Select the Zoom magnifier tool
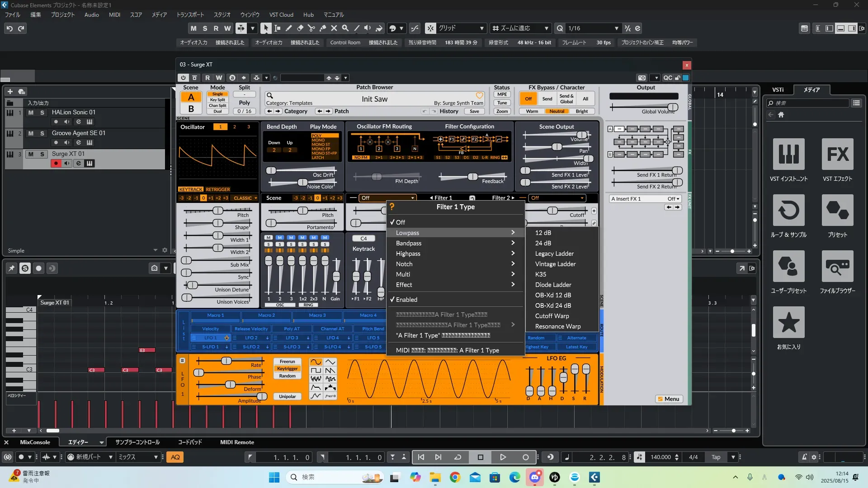 (x=345, y=28)
